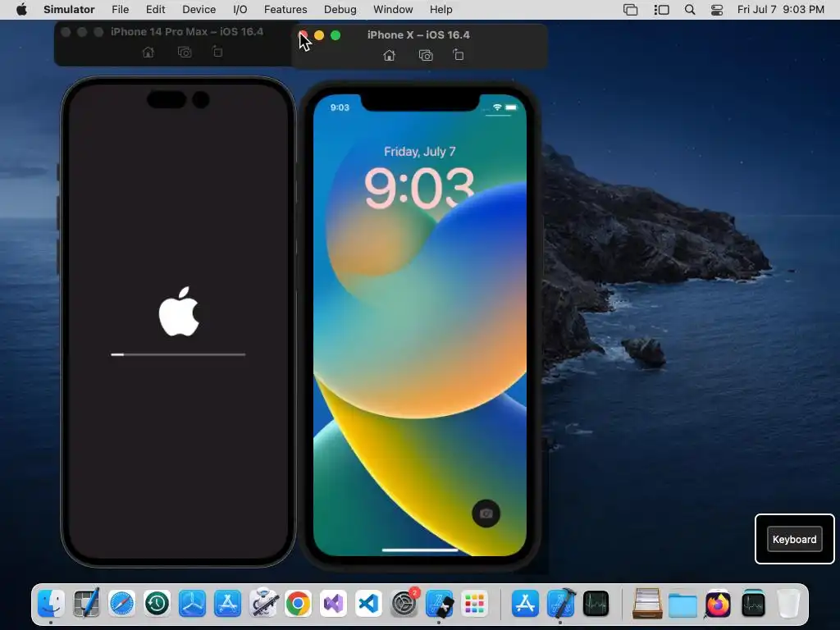Click rotate icon in iPhone 14 Pro Max window
840x630 pixels.
(217, 52)
